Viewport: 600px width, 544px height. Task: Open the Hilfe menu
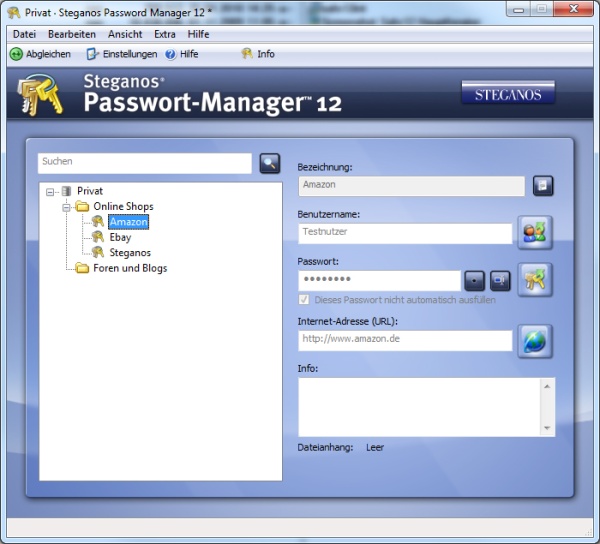[198, 34]
